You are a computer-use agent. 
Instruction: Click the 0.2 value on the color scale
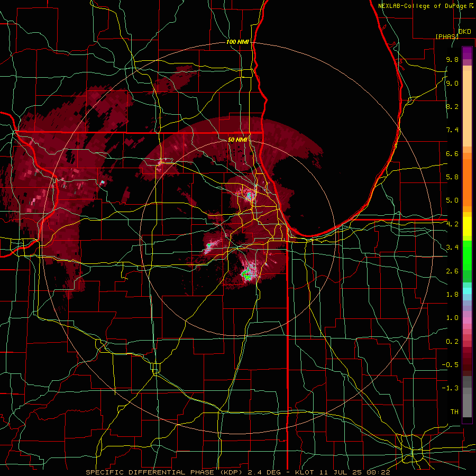452,342
